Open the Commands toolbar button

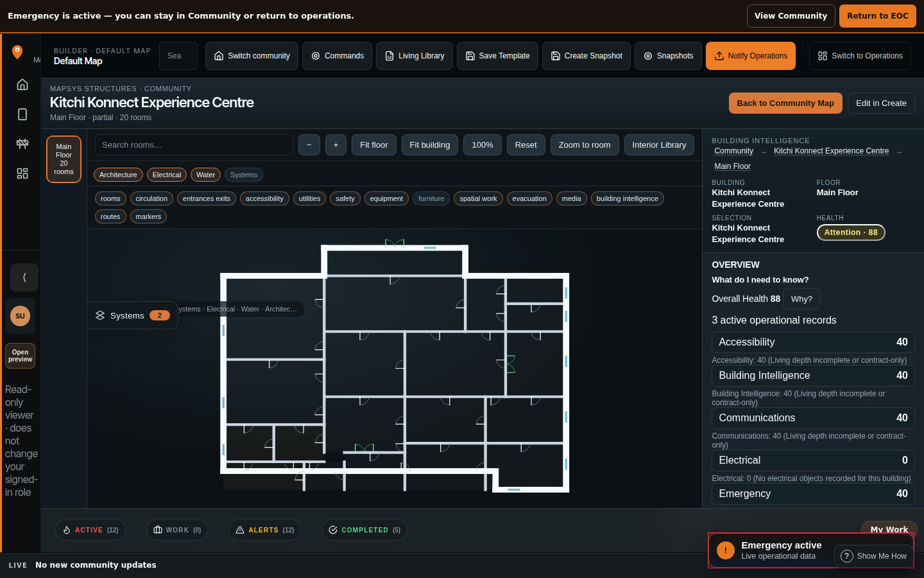(338, 56)
